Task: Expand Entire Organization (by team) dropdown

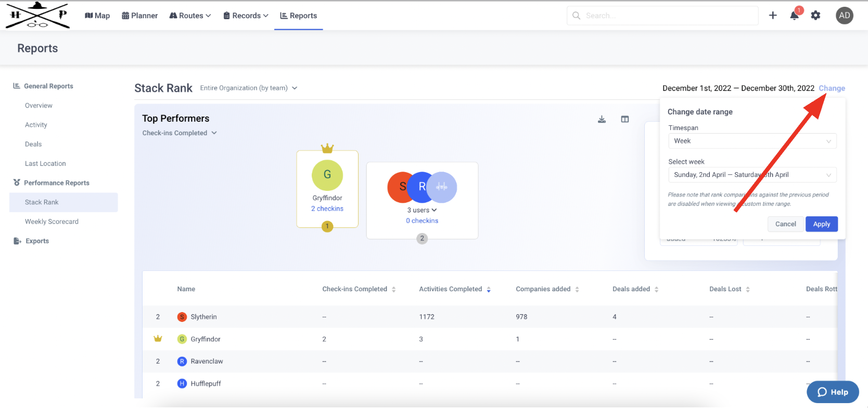Action: click(249, 88)
